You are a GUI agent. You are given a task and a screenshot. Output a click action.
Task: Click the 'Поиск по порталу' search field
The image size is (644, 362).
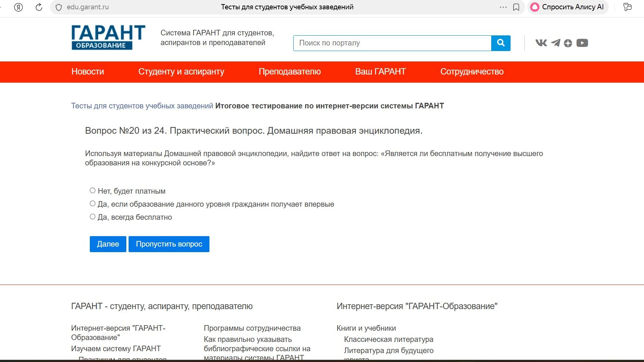tap(392, 43)
